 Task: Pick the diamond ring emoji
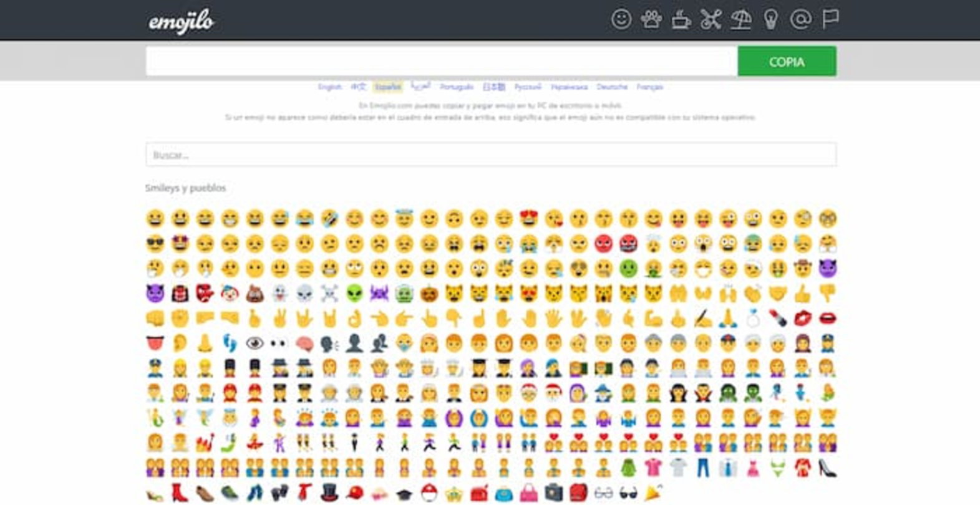tap(753, 319)
